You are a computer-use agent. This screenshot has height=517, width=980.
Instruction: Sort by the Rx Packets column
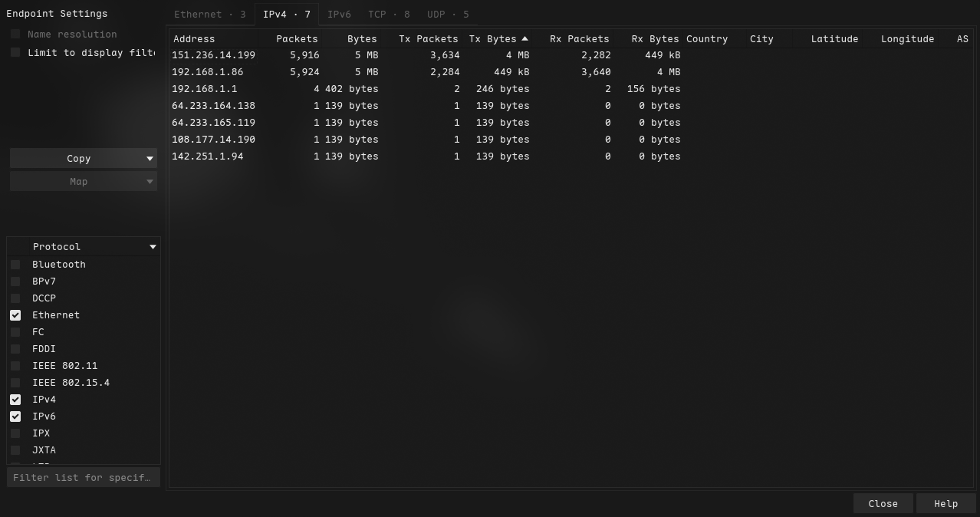(x=579, y=39)
